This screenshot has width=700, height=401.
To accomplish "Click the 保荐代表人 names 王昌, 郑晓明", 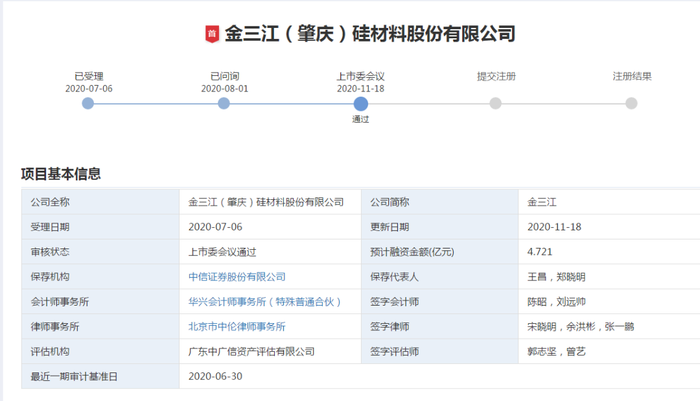I will pos(556,277).
